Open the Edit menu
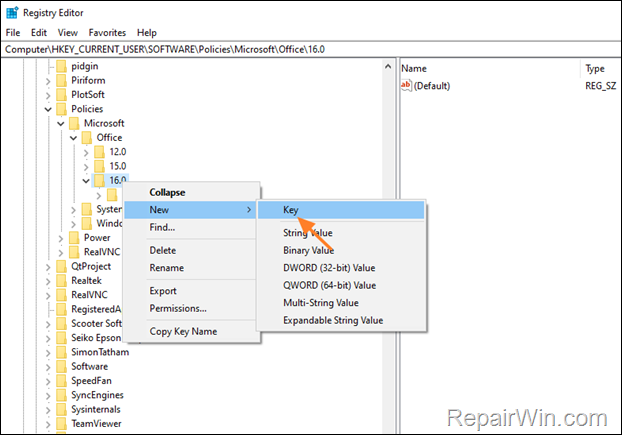The image size is (622, 435). pos(39,33)
